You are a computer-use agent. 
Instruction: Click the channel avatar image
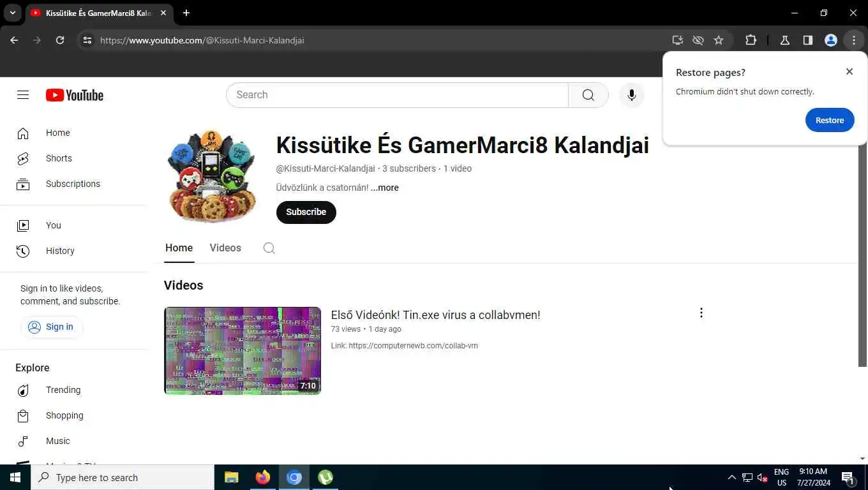pyautogui.click(x=212, y=176)
